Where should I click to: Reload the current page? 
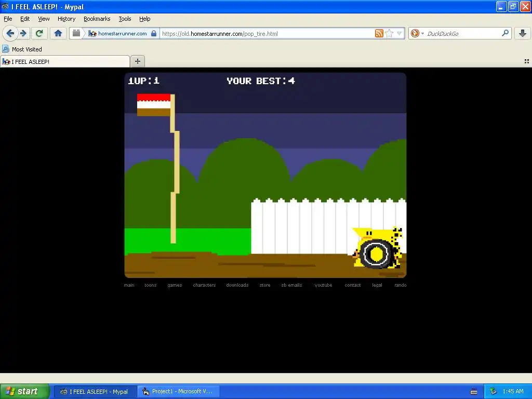click(39, 33)
